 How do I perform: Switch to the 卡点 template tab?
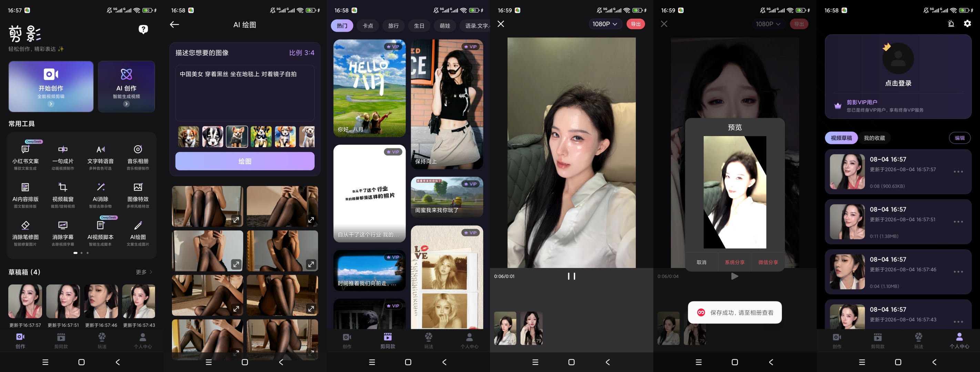click(x=367, y=25)
